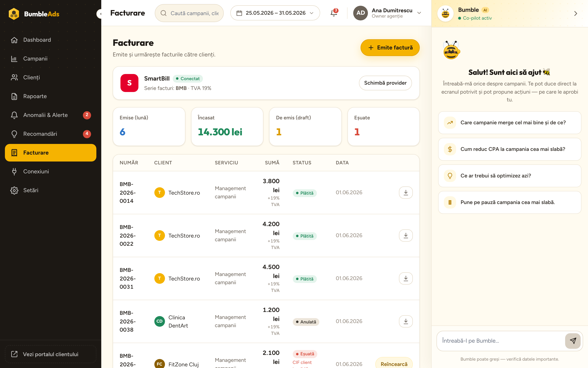Click Plătită status of invoice BMB-2026-0022
588x368 pixels.
pyautogui.click(x=305, y=236)
